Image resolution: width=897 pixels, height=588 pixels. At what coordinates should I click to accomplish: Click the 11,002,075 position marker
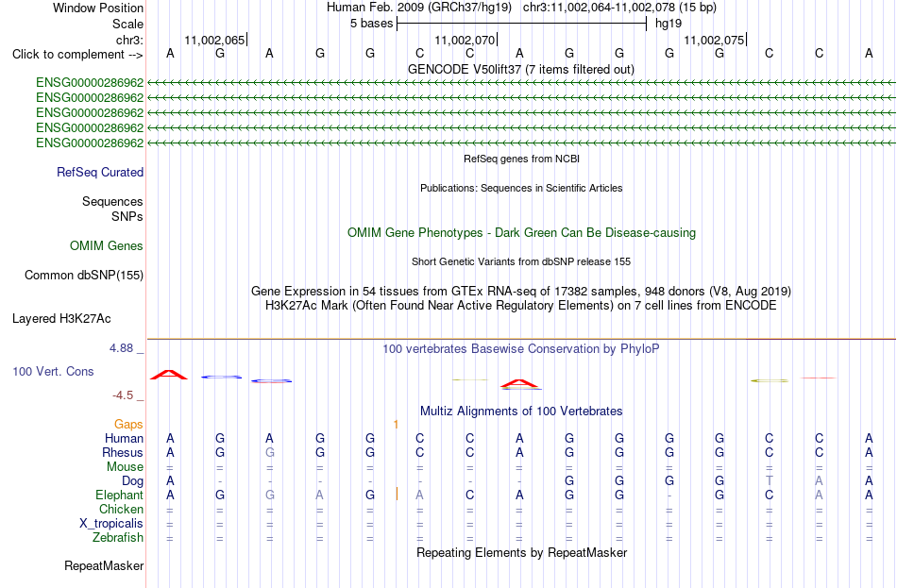click(714, 40)
